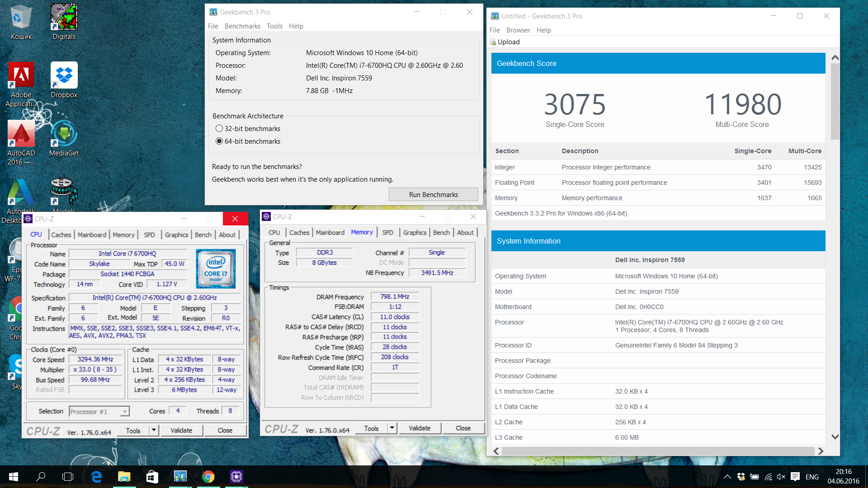The image size is (868, 488).
Task: Open File menu in Geekbench 3 Pro
Action: click(213, 26)
